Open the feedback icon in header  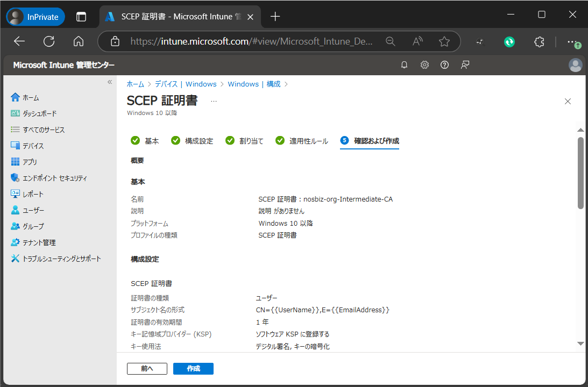(x=465, y=65)
